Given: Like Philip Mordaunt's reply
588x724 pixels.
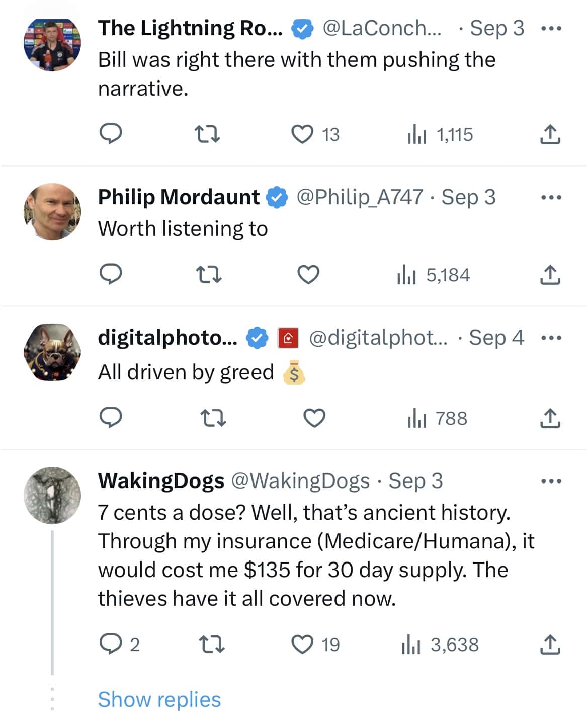Looking at the screenshot, I should [x=309, y=274].
